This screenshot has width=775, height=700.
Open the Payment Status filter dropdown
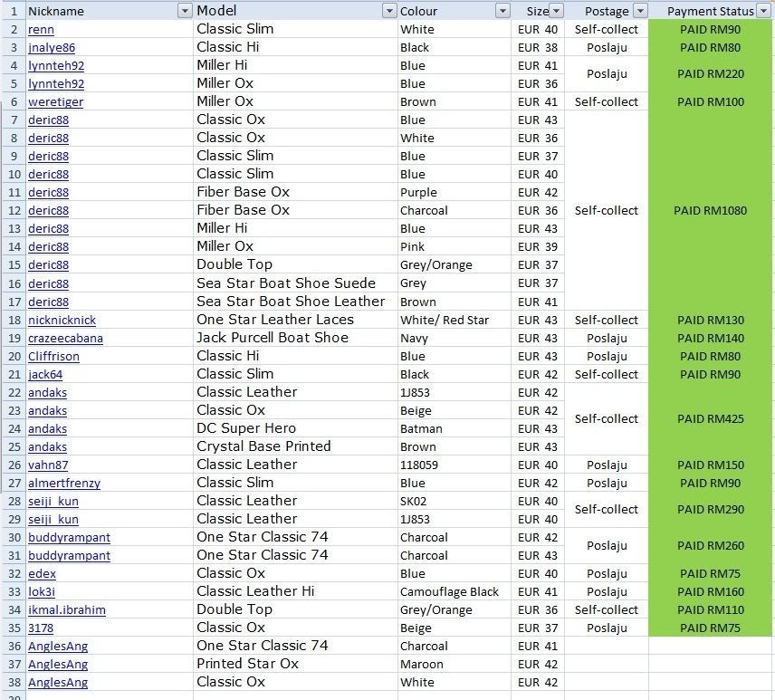[x=764, y=11]
